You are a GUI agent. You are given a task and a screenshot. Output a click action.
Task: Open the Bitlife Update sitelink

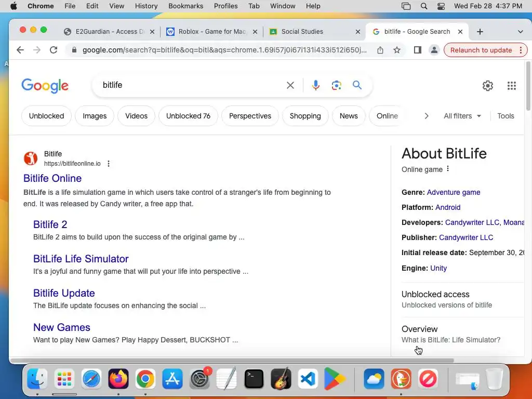pyautogui.click(x=64, y=293)
